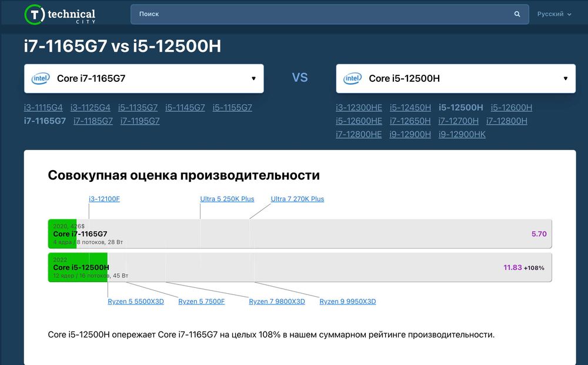Click the arrow in the i5-12500H selector
Viewport: 588px width, 365px height.
pos(566,78)
